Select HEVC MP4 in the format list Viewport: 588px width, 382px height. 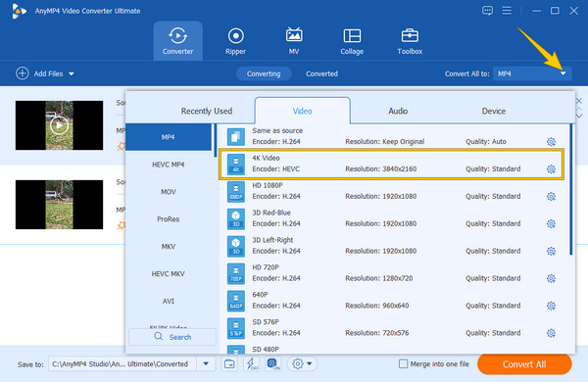pyautogui.click(x=169, y=165)
